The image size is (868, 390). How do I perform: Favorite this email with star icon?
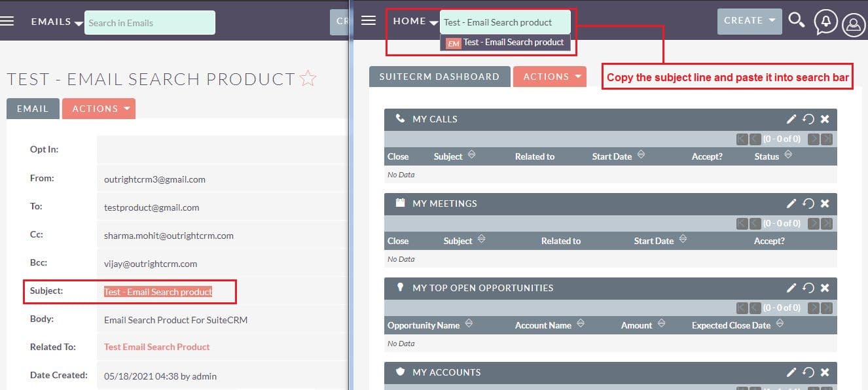click(308, 79)
